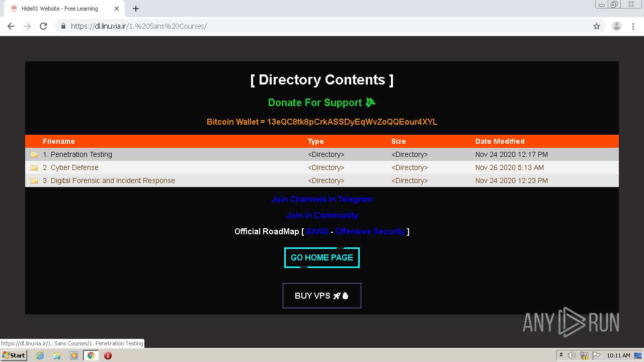Open a new tab with plus button
Screen dimensions: 644x362
(x=136, y=9)
